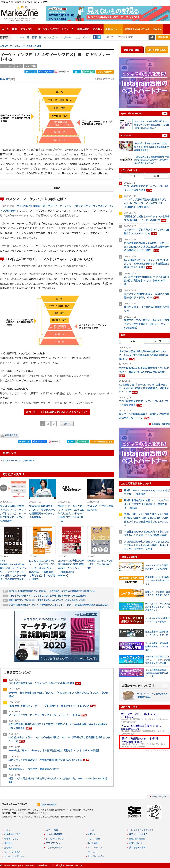Viewport: 170px width, 868px height.
Task: Click the 会員登録(無料) button
Action: [132, 50]
